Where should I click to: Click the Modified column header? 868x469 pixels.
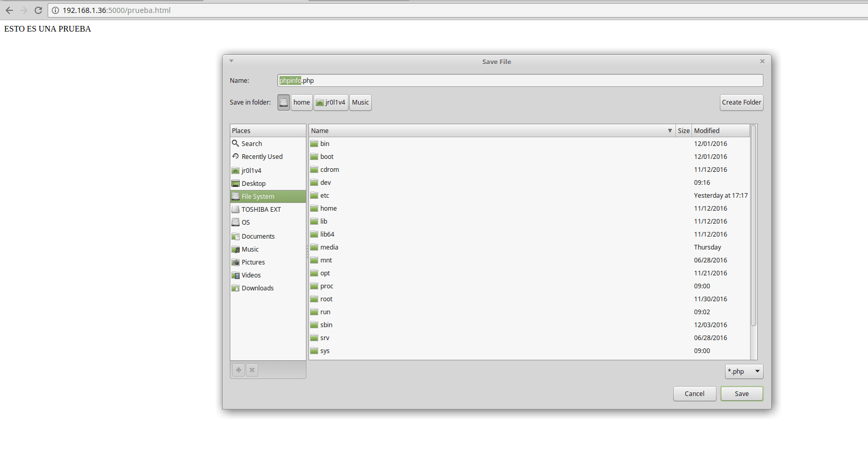pyautogui.click(x=719, y=131)
